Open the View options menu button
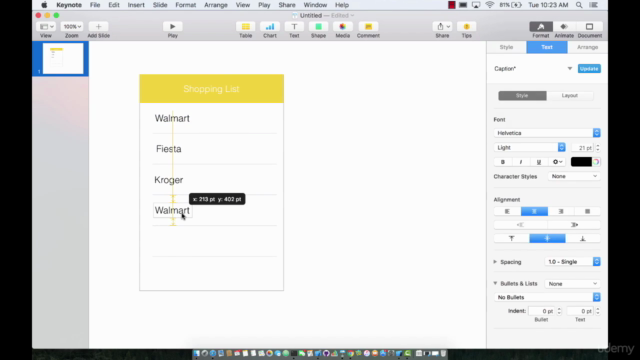 [x=46, y=27]
